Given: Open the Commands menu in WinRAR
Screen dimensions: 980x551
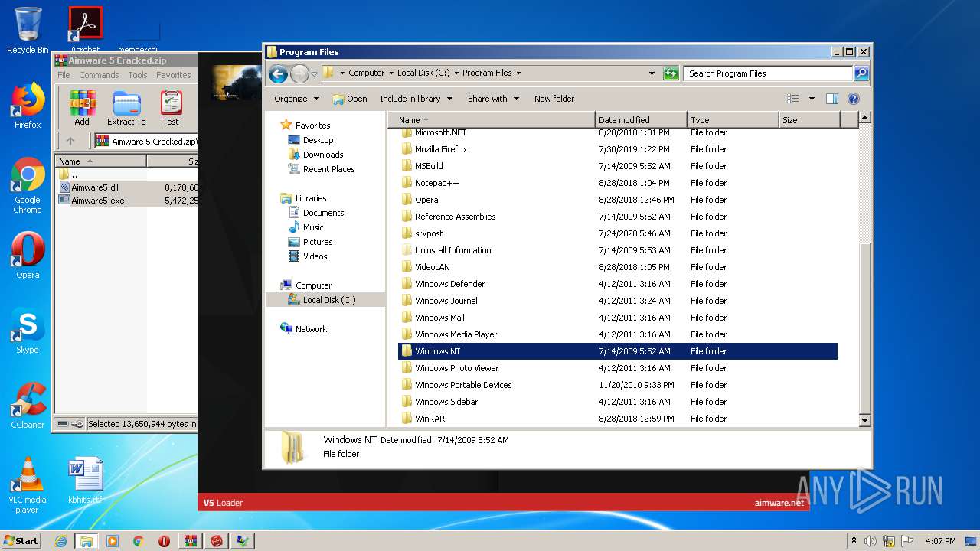Looking at the screenshot, I should 99,75.
